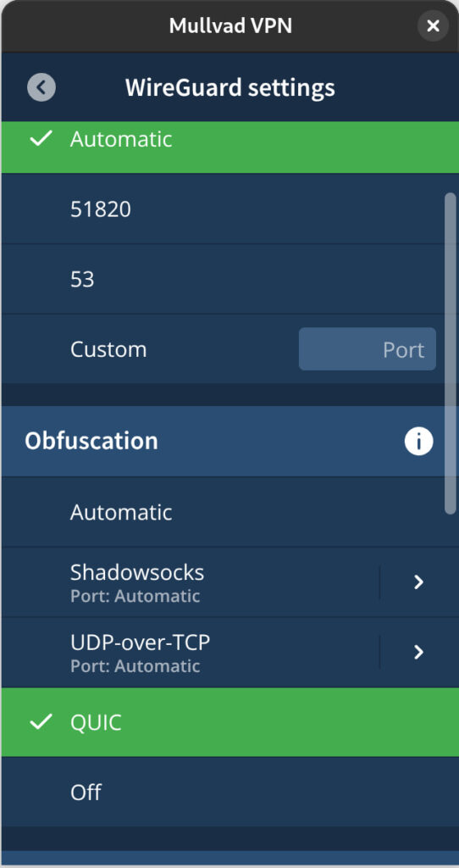Click the checkmark beside the Automatic port
The image size is (459, 868).
coord(41,139)
